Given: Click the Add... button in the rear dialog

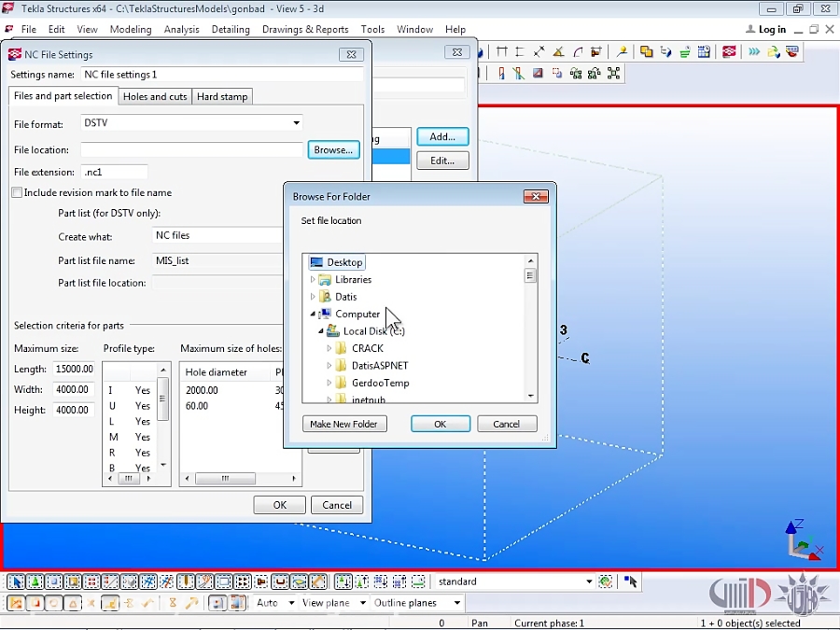Looking at the screenshot, I should pyautogui.click(x=442, y=136).
